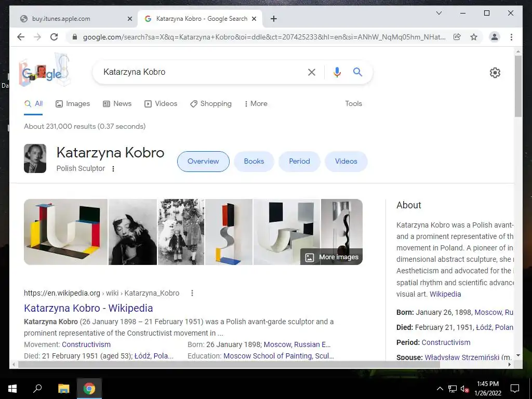This screenshot has width=532, height=399.
Task: Open Władysław Strzemiński spouse link
Action: (462, 357)
